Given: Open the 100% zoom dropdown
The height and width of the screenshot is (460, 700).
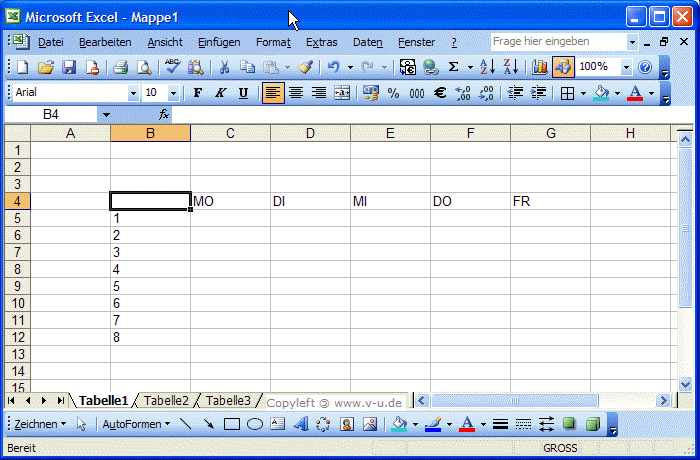Looking at the screenshot, I should (x=626, y=67).
